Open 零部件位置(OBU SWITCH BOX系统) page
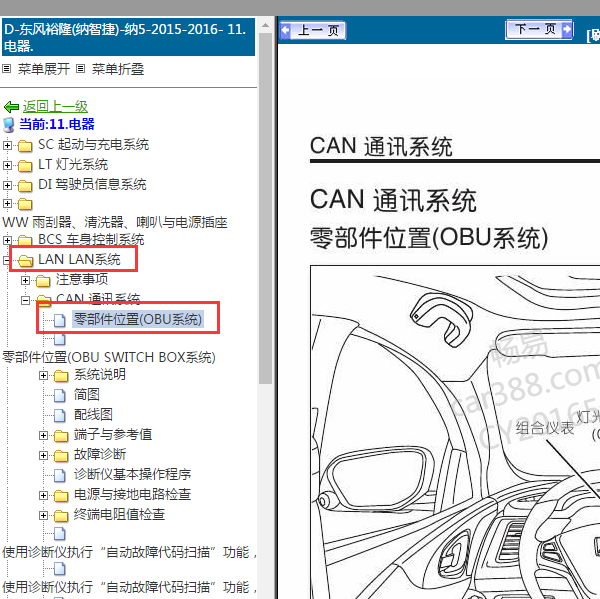This screenshot has width=600, height=599. click(109, 357)
